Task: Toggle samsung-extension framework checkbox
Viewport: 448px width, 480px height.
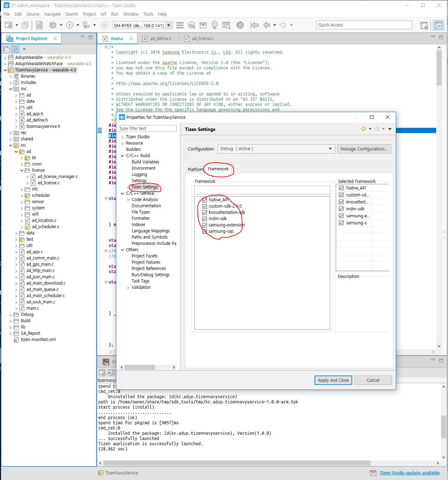Action: click(x=205, y=225)
